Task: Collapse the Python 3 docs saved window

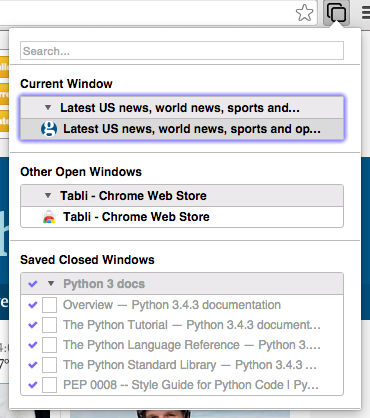Action: (51, 284)
